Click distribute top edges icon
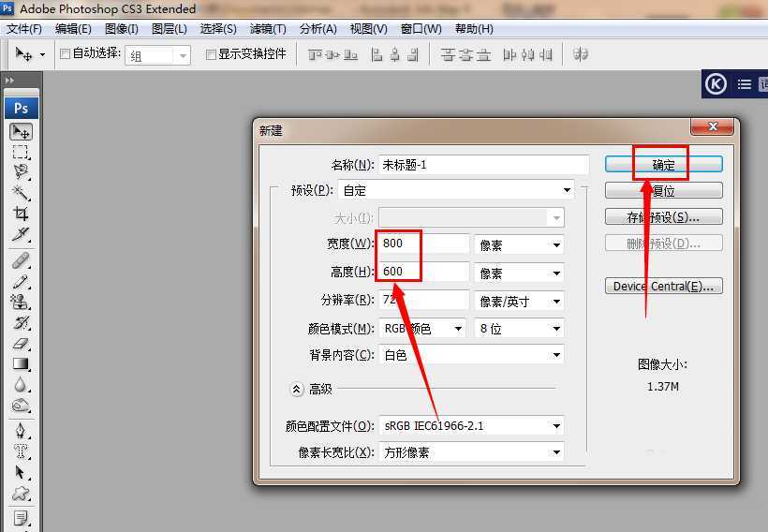 pos(447,54)
